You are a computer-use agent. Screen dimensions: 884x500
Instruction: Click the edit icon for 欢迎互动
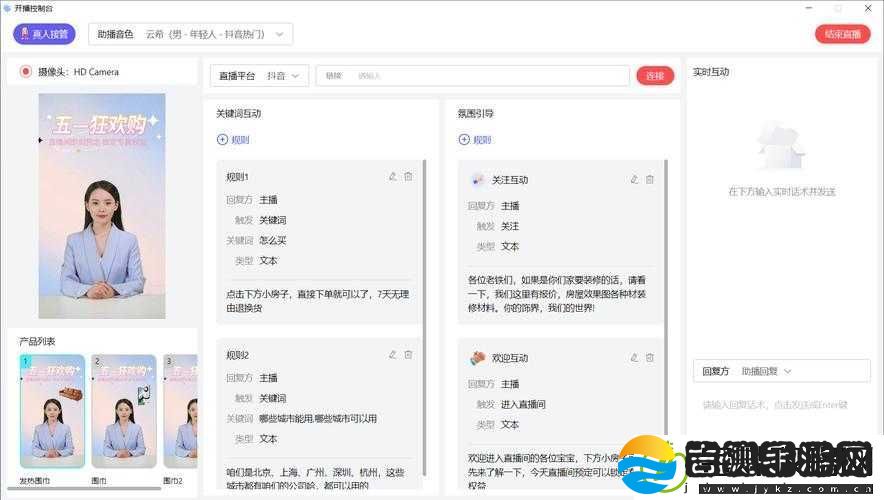(x=634, y=357)
